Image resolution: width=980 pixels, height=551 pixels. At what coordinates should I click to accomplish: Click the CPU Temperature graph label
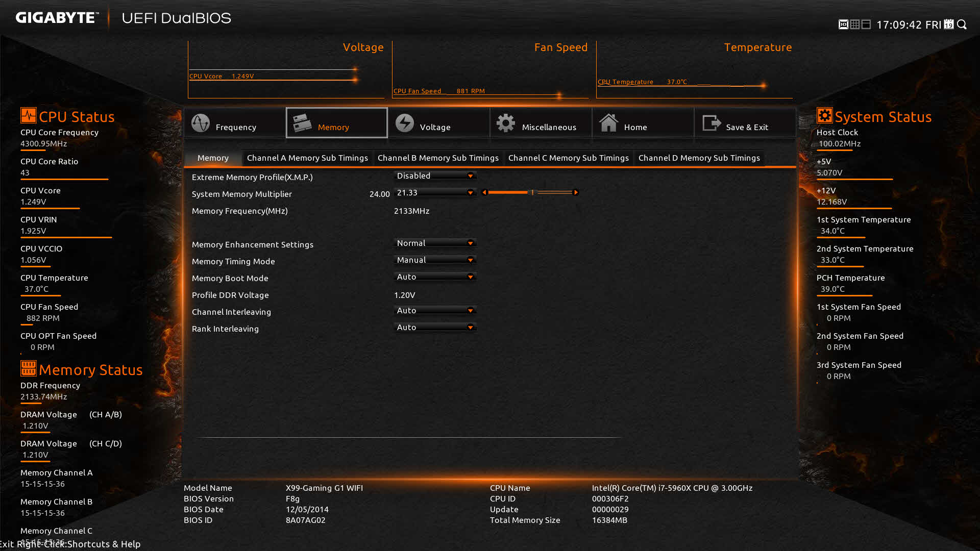click(642, 82)
